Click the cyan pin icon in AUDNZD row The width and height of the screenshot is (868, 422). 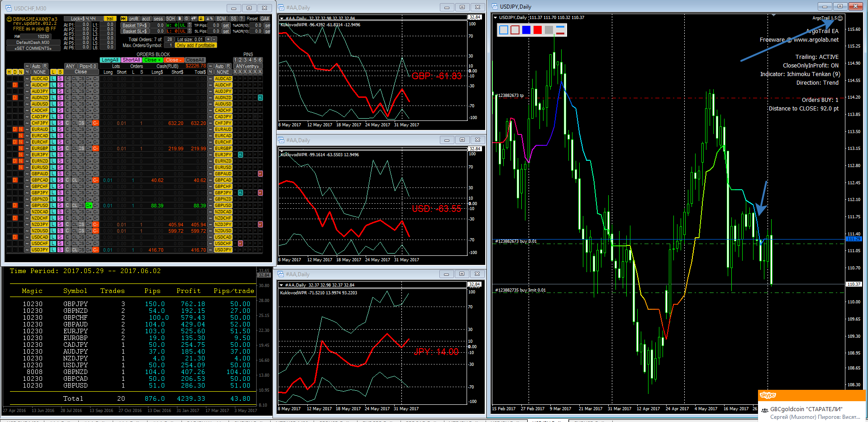[260, 97]
